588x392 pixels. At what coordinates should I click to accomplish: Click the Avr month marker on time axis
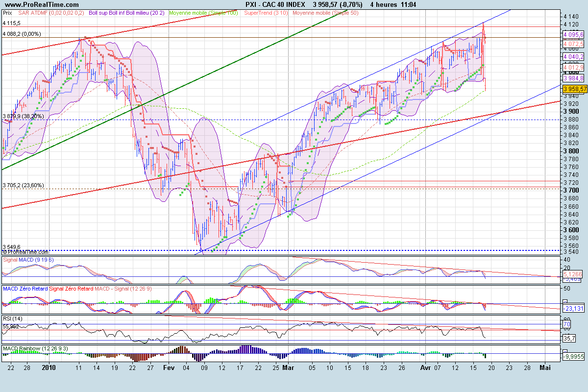click(425, 367)
